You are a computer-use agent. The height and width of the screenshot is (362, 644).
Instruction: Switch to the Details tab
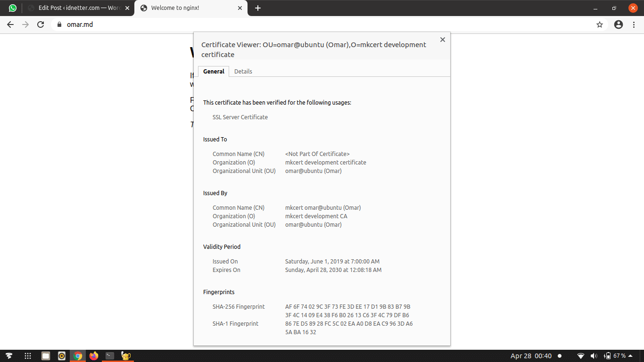(x=243, y=71)
